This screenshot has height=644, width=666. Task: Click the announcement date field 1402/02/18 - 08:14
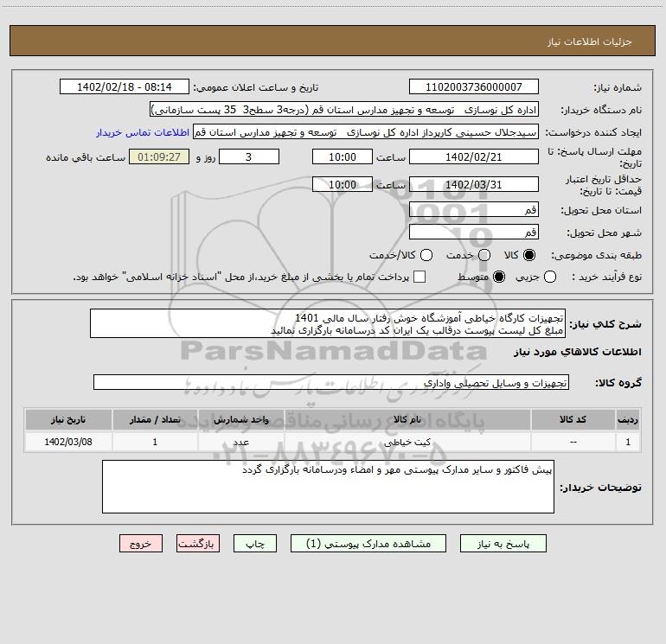(x=125, y=87)
